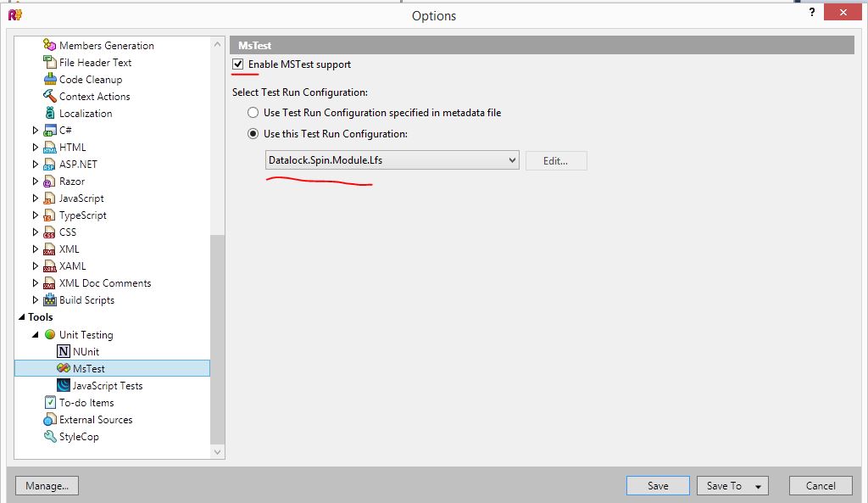Click the tree scrollbar down arrow
Screen dimensions: 868x503
click(x=217, y=451)
